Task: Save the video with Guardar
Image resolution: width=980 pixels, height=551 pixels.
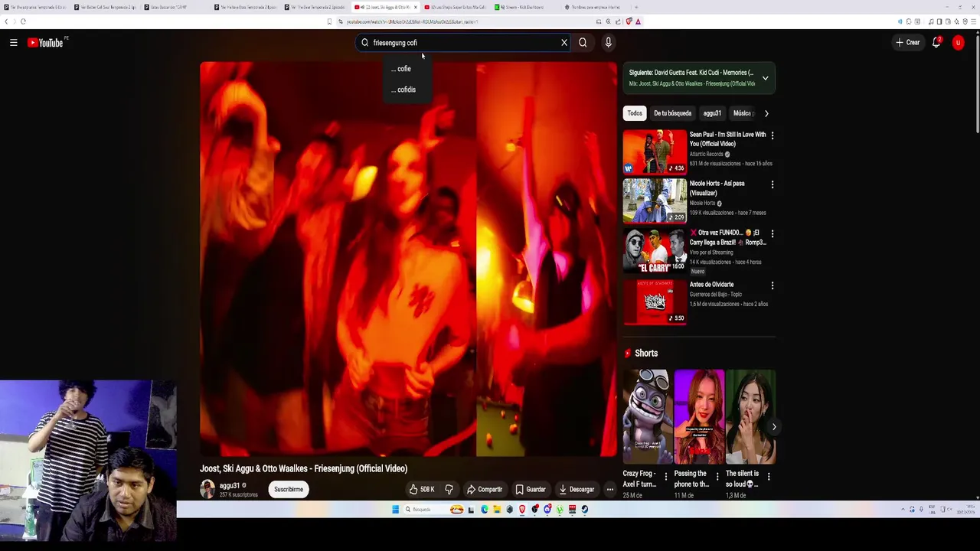Action: [531, 490]
